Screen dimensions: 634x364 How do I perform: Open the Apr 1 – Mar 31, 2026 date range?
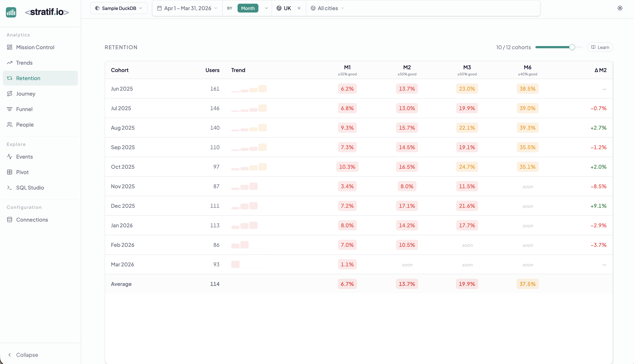pos(187,8)
